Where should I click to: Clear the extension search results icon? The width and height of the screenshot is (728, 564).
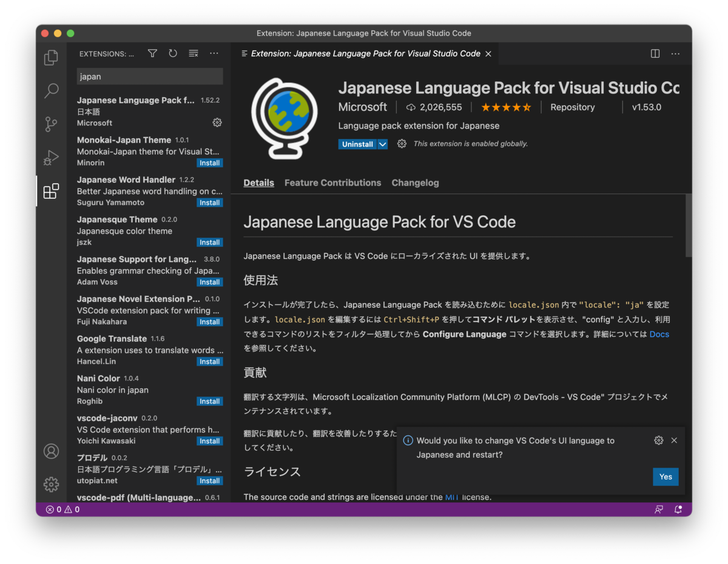point(193,53)
